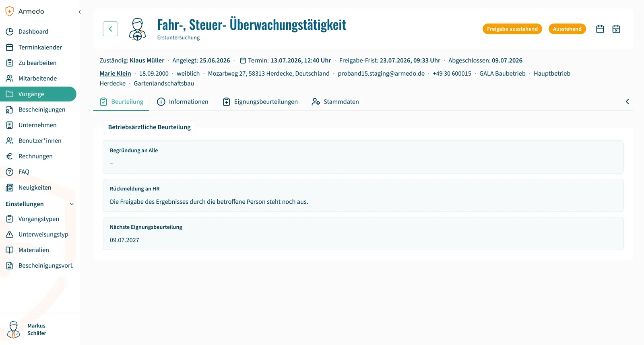This screenshot has width=644, height=345.
Task: Collapse the Einstellungen section
Action: pyautogui.click(x=72, y=204)
